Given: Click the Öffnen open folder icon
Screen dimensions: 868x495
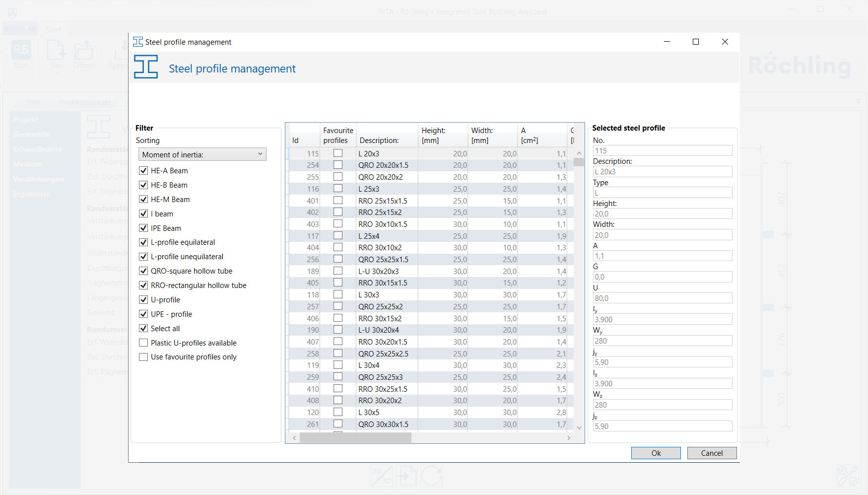Looking at the screenshot, I should click(84, 51).
